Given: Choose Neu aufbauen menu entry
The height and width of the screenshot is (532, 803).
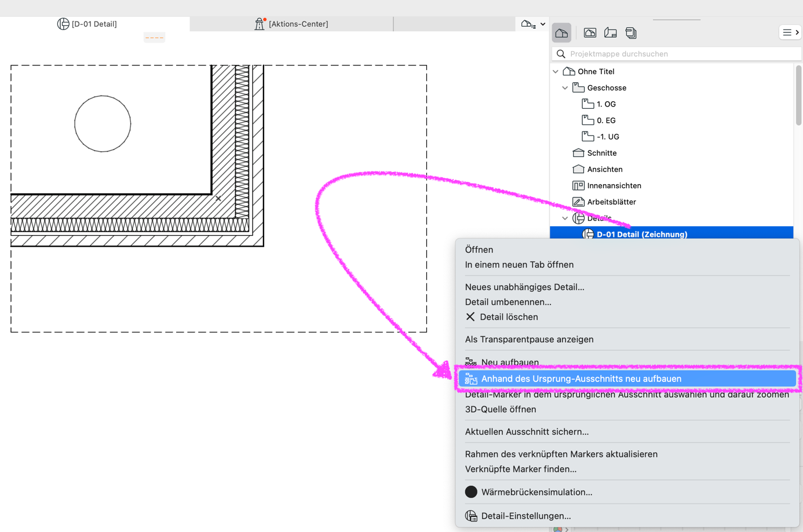Looking at the screenshot, I should click(510, 362).
